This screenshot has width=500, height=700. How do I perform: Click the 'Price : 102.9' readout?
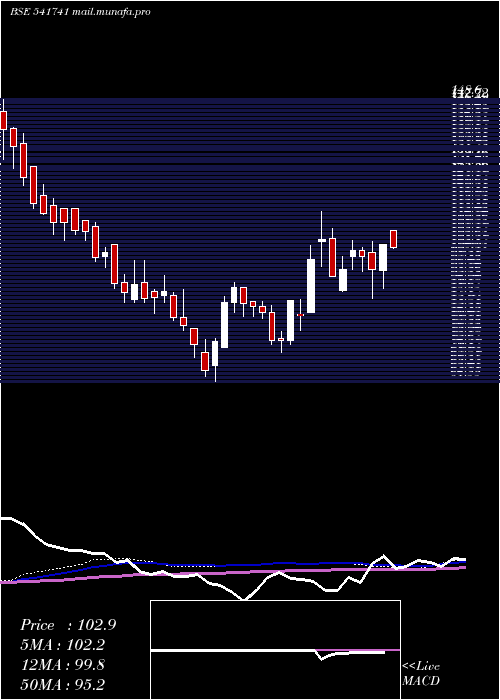click(x=68, y=625)
